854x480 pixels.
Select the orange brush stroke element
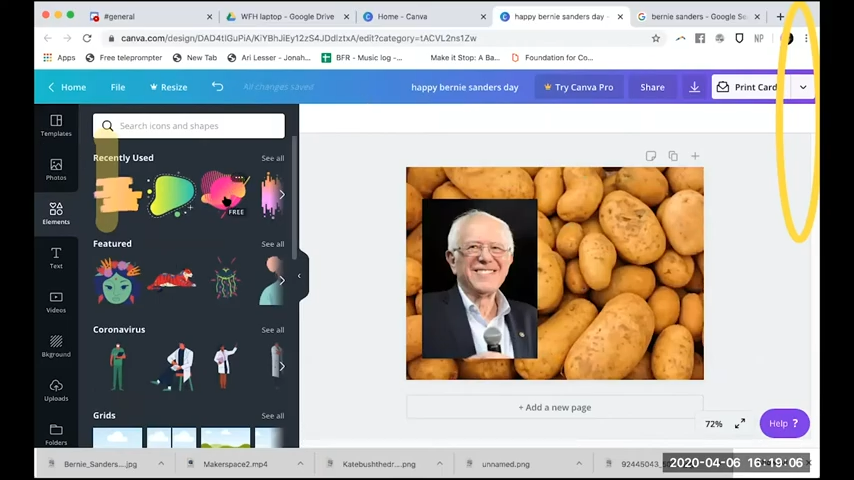[118, 195]
